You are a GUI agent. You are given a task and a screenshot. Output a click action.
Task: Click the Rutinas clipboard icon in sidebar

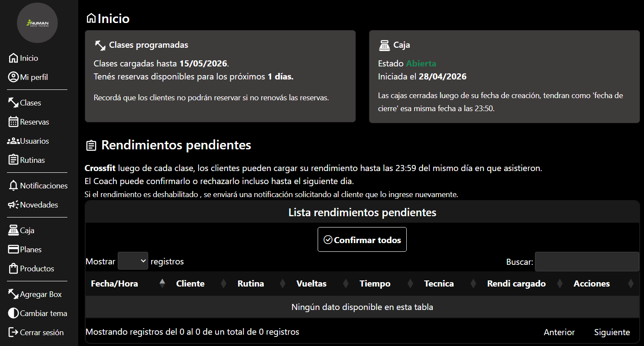pyautogui.click(x=13, y=160)
